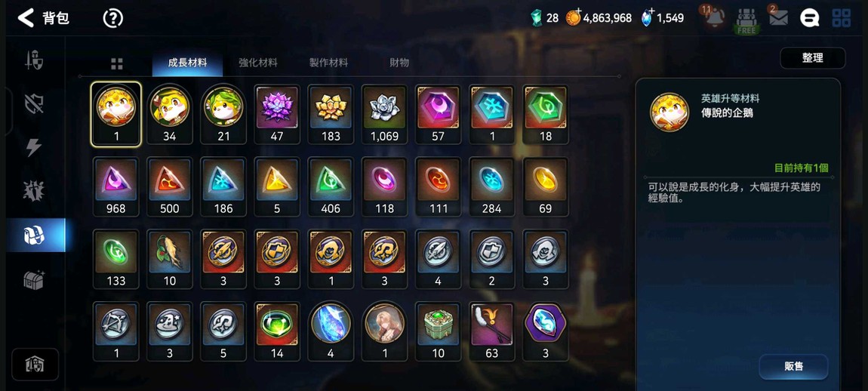Show all items with the grid tab
The height and width of the screenshot is (391, 868).
tap(117, 63)
